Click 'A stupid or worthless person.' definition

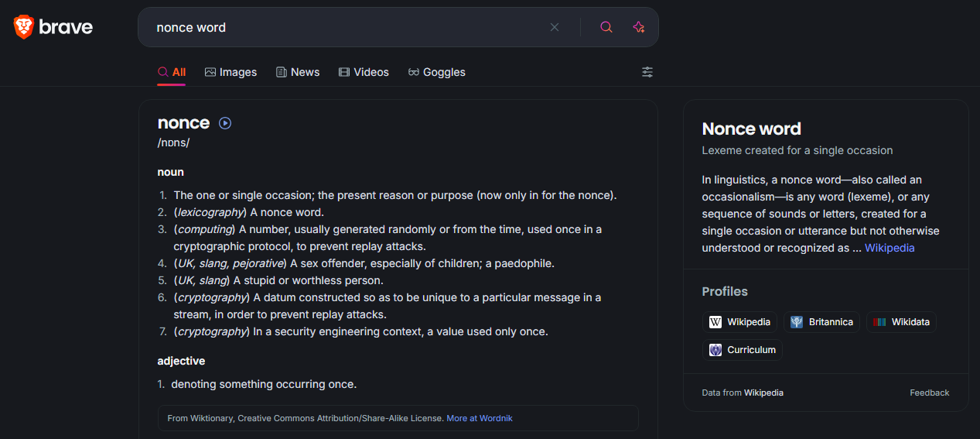(x=309, y=280)
